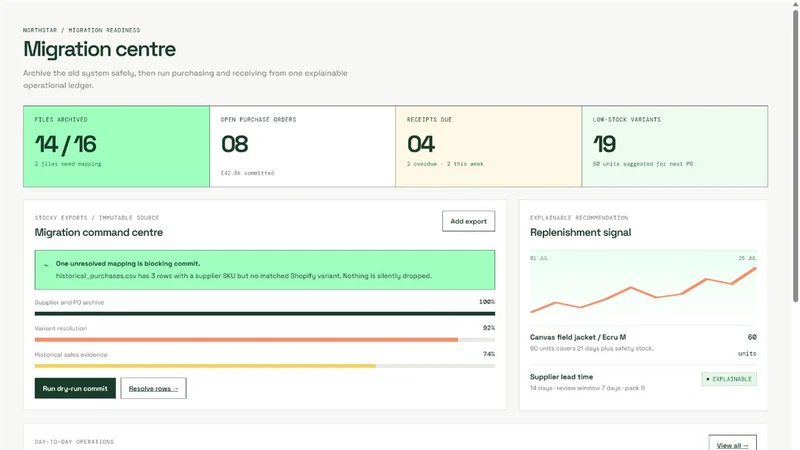The image size is (800, 450).
Task: Click the Historical sales evidence progress bar
Action: tap(265, 366)
